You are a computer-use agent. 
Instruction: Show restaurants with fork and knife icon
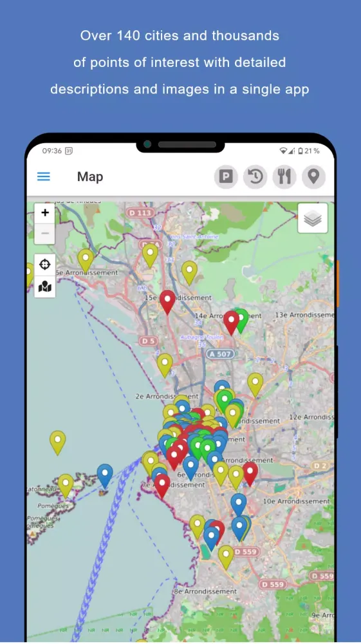tap(284, 177)
